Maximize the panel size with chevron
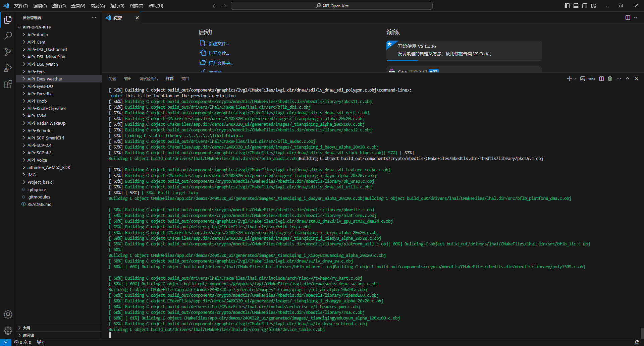644x346 pixels. (628, 79)
